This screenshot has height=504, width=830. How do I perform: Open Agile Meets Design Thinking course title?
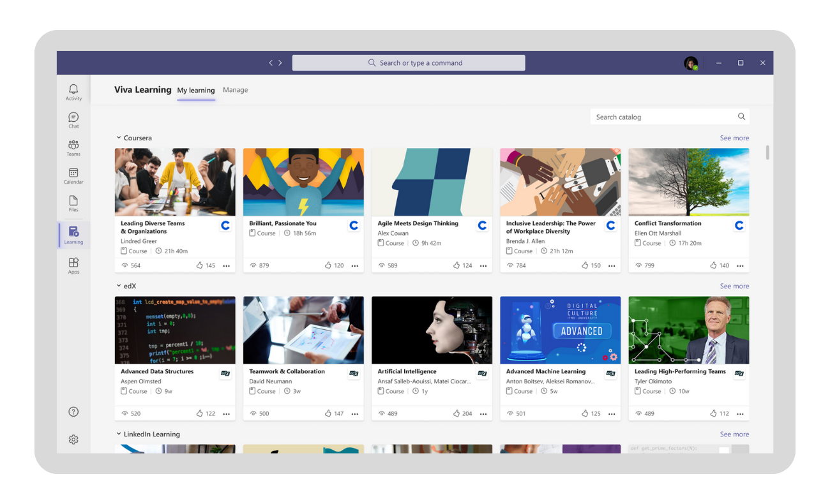(418, 223)
